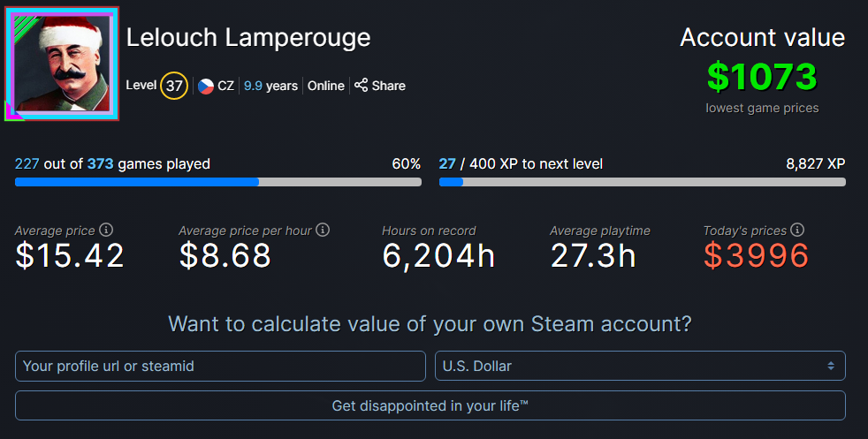Open the U.S. Dollar currency dropdown
The image size is (868, 439).
pyautogui.click(x=640, y=366)
